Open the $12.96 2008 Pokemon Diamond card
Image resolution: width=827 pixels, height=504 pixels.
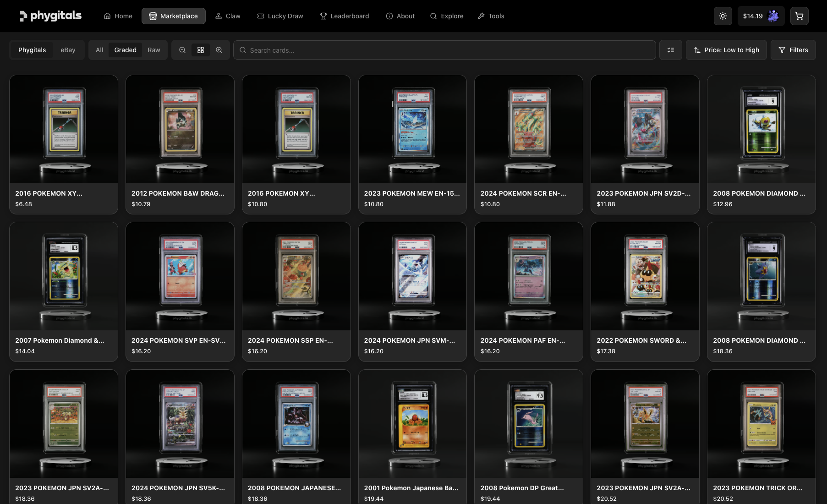761,144
